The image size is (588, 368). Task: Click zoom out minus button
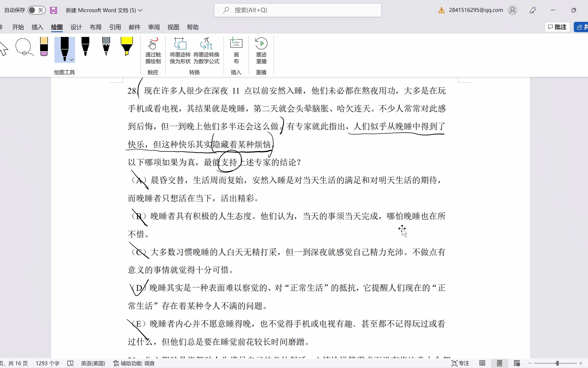click(530, 363)
